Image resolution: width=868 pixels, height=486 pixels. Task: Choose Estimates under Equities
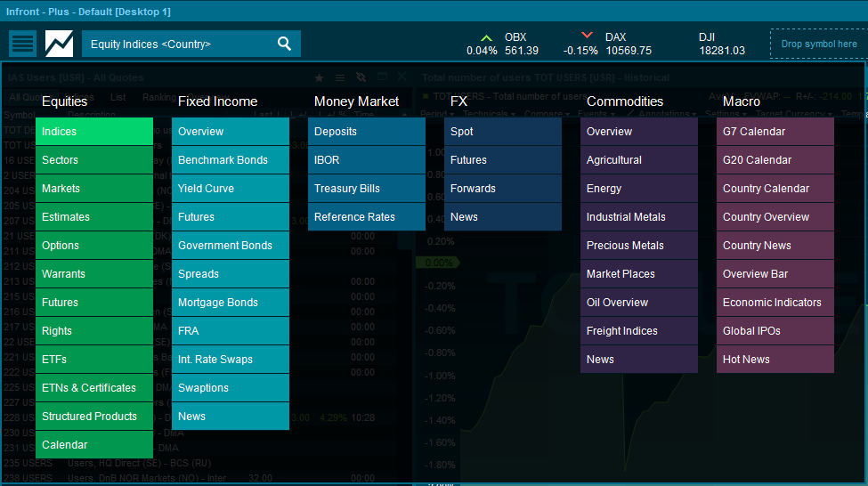tap(94, 217)
